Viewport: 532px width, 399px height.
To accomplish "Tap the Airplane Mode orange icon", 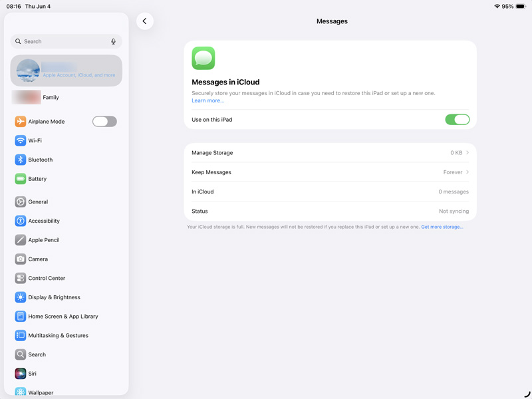I will (x=21, y=122).
